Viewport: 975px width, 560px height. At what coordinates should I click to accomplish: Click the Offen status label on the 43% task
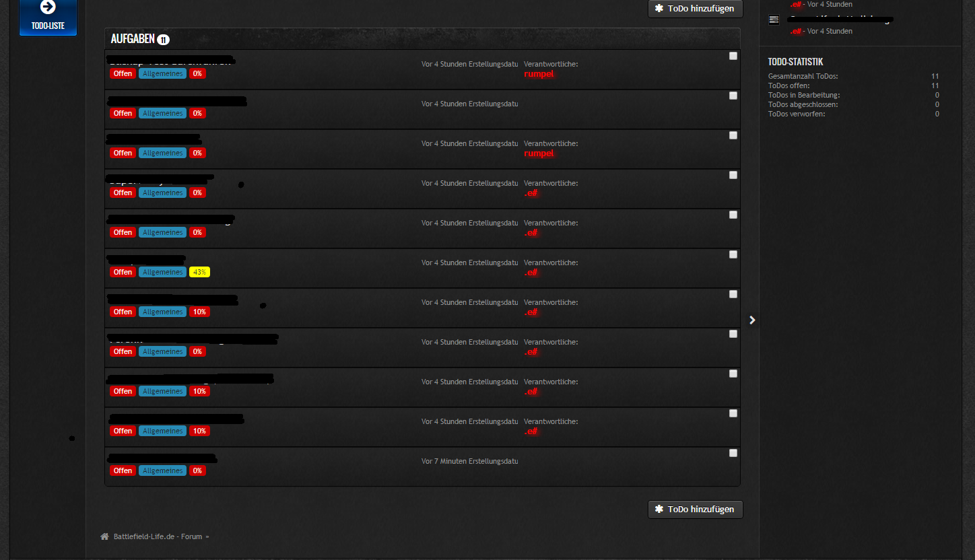pyautogui.click(x=123, y=272)
